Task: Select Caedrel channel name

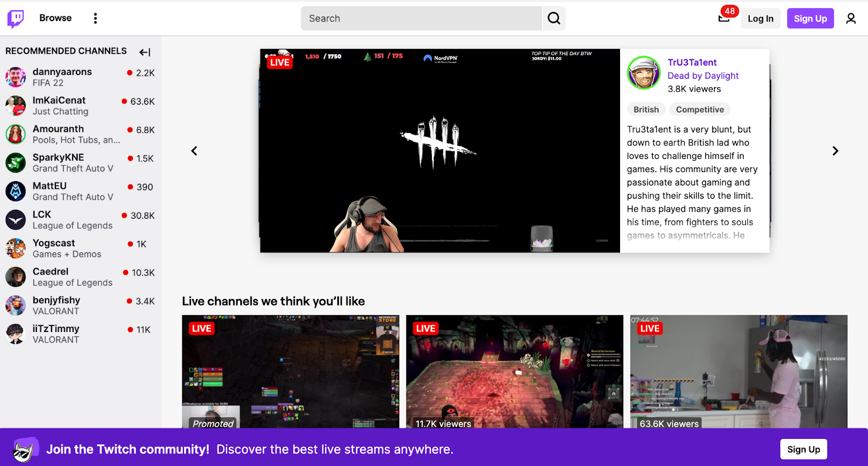Action: coord(50,271)
